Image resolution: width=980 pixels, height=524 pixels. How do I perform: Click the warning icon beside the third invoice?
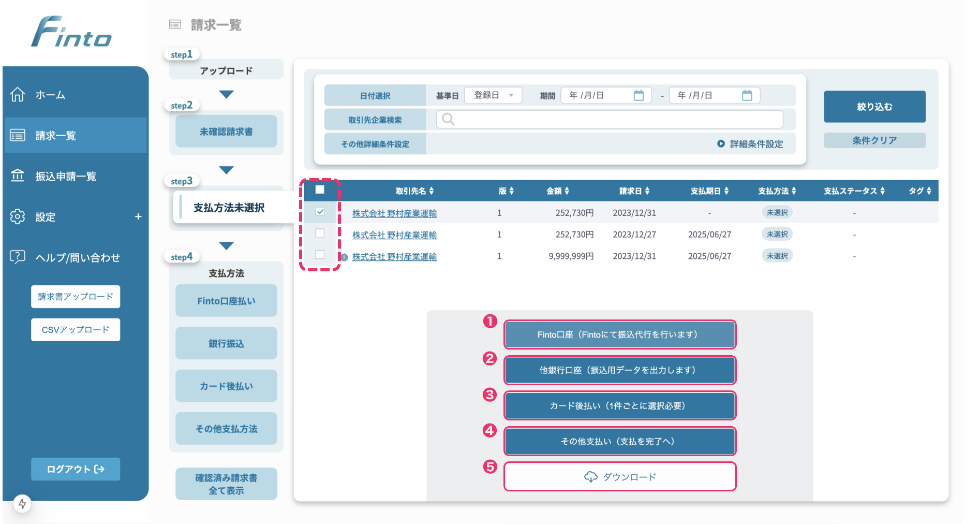click(x=345, y=257)
